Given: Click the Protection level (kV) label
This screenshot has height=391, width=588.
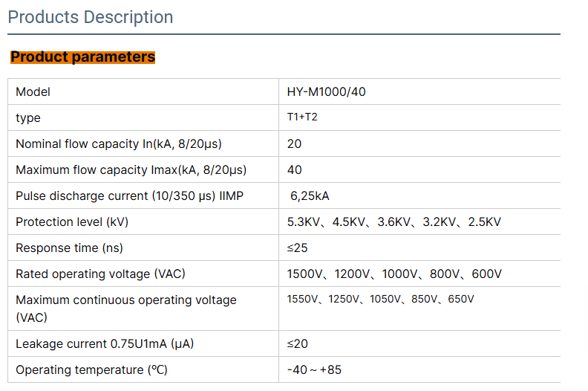Looking at the screenshot, I should 77,222.
